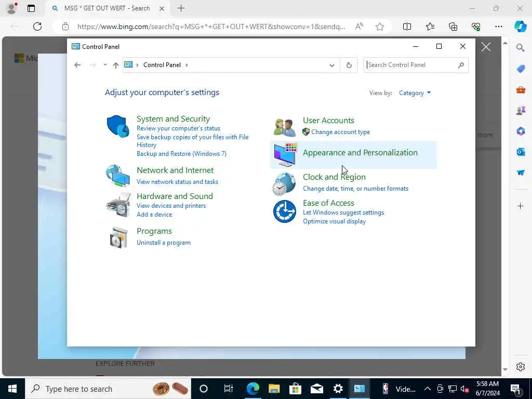Open a new Edge tab
The width and height of the screenshot is (532, 399).
(181, 8)
